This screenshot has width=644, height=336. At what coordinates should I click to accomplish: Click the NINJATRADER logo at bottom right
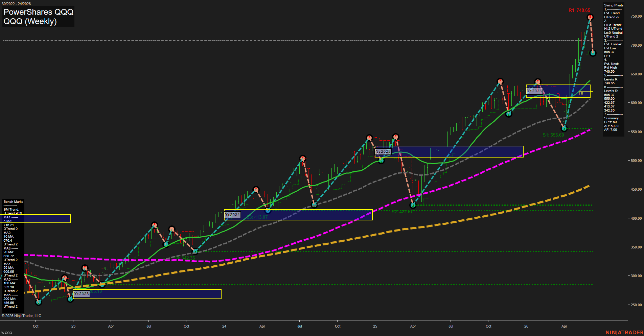tap(624, 333)
